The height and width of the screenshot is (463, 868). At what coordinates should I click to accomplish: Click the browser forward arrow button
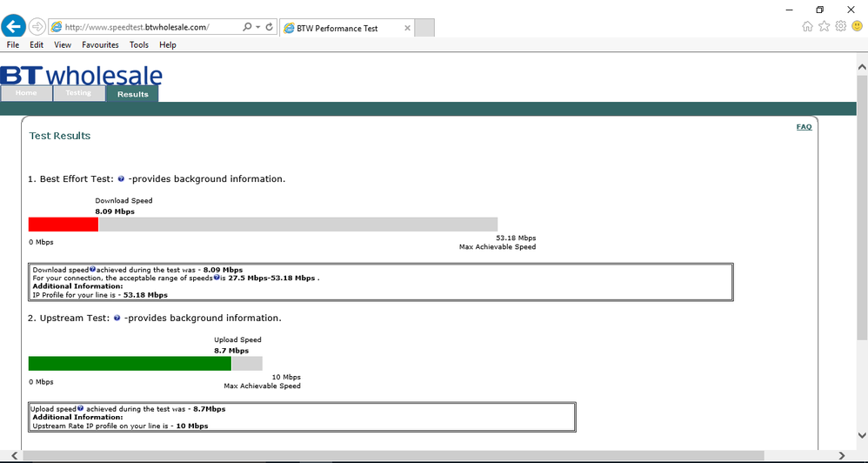[x=37, y=27]
